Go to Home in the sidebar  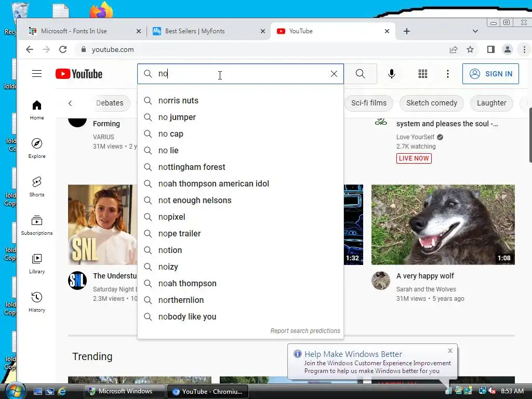[x=37, y=110]
